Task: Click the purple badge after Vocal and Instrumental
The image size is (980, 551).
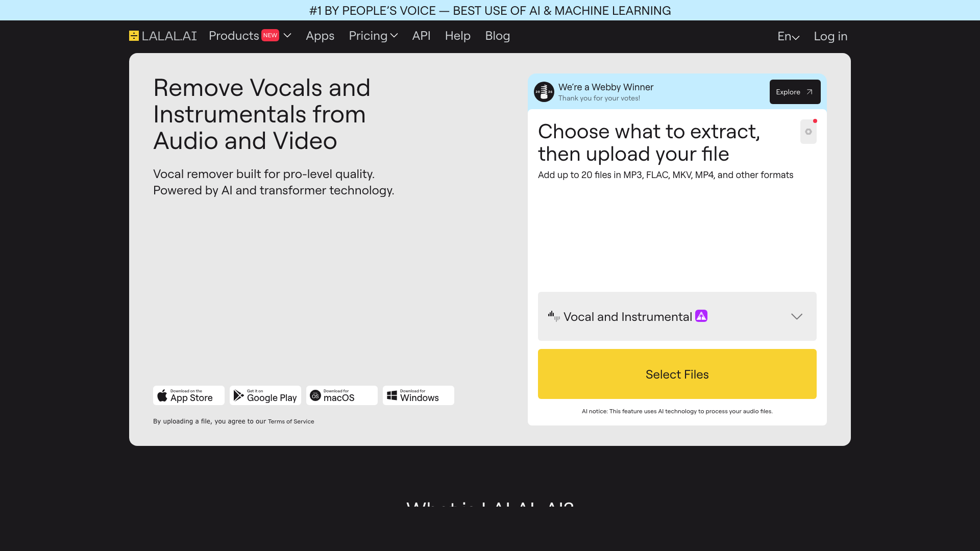Action: tap(701, 316)
